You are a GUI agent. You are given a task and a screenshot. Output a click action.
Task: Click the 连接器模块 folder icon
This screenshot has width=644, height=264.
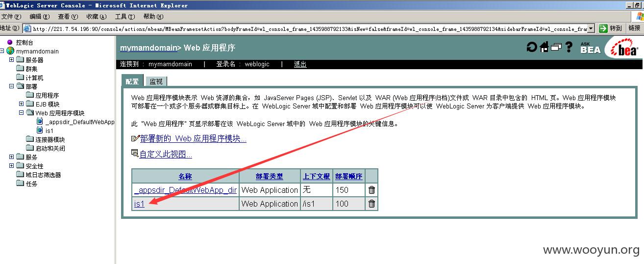coord(30,139)
